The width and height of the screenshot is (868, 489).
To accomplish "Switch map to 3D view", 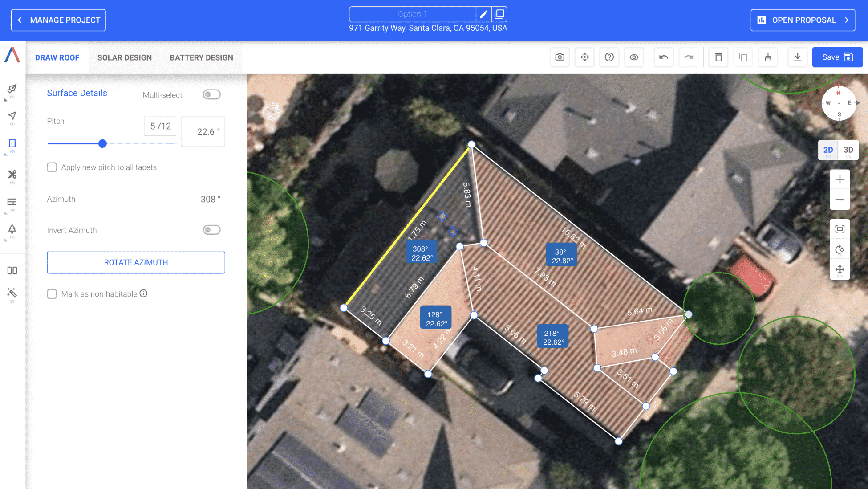I will tap(848, 150).
